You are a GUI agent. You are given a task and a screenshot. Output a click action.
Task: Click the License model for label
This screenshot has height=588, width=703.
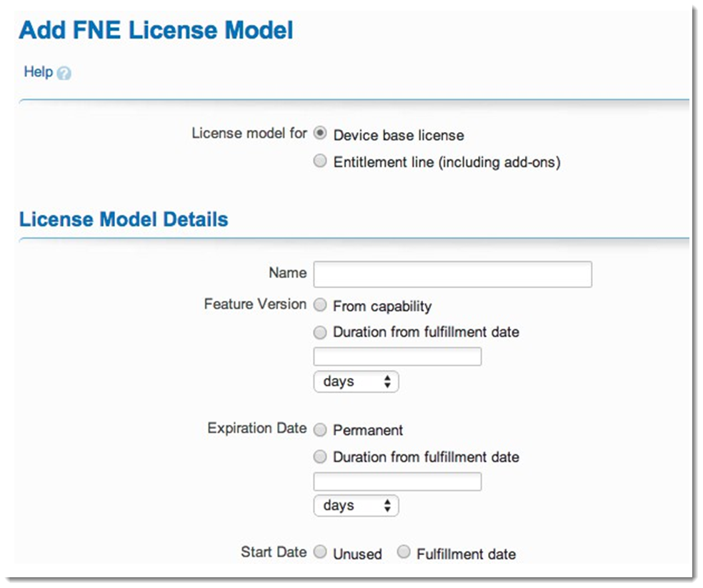pyautogui.click(x=249, y=133)
